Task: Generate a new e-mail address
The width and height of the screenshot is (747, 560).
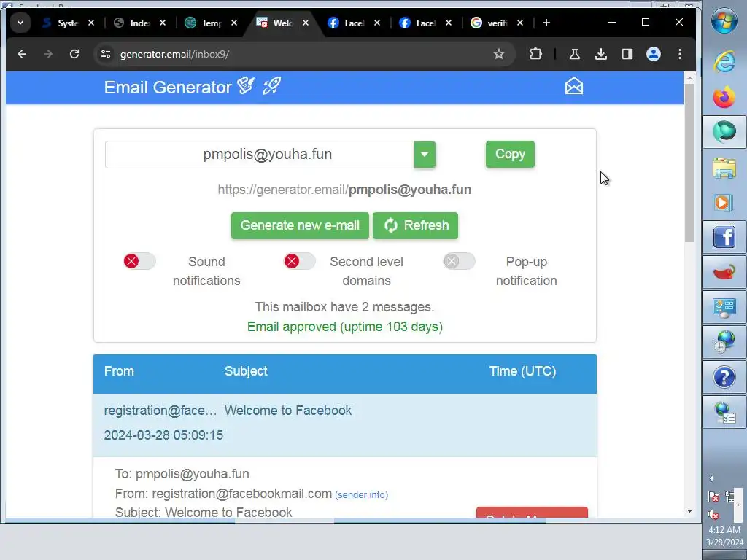Action: tap(300, 225)
